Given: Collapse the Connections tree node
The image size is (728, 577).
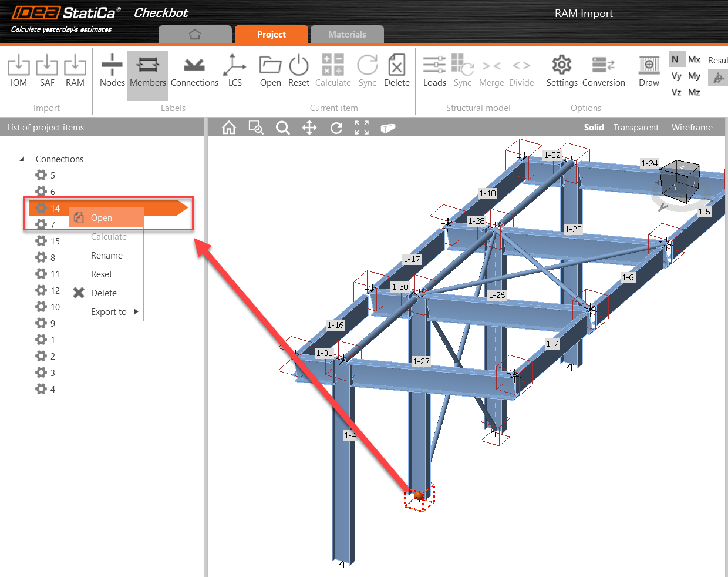Looking at the screenshot, I should (22, 159).
